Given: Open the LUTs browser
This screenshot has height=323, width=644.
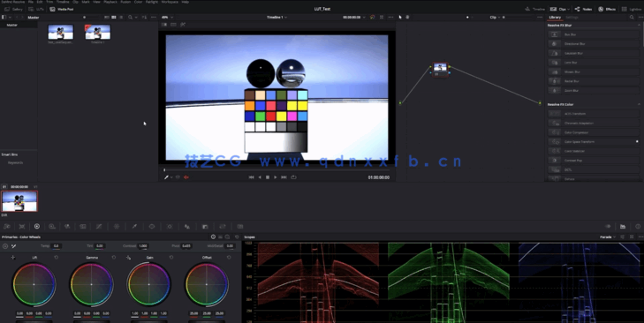Looking at the screenshot, I should [x=36, y=9].
